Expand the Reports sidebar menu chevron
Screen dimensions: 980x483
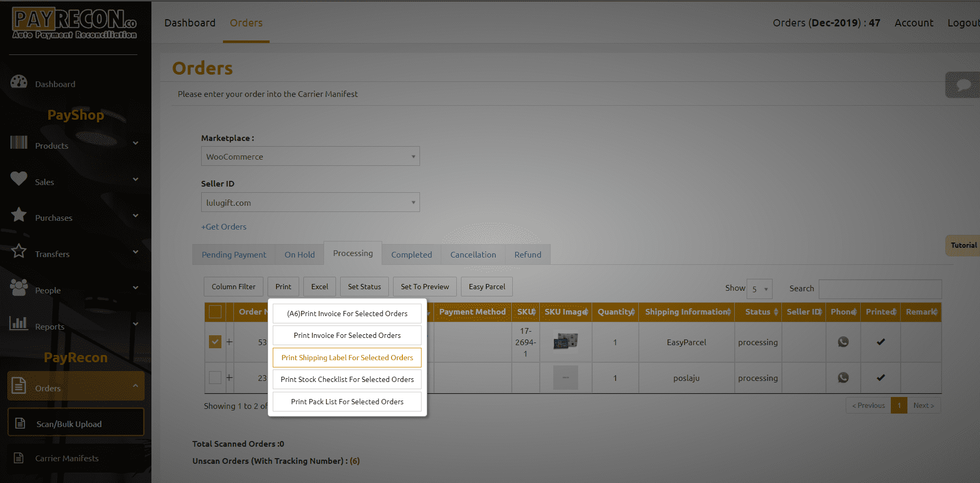point(135,324)
